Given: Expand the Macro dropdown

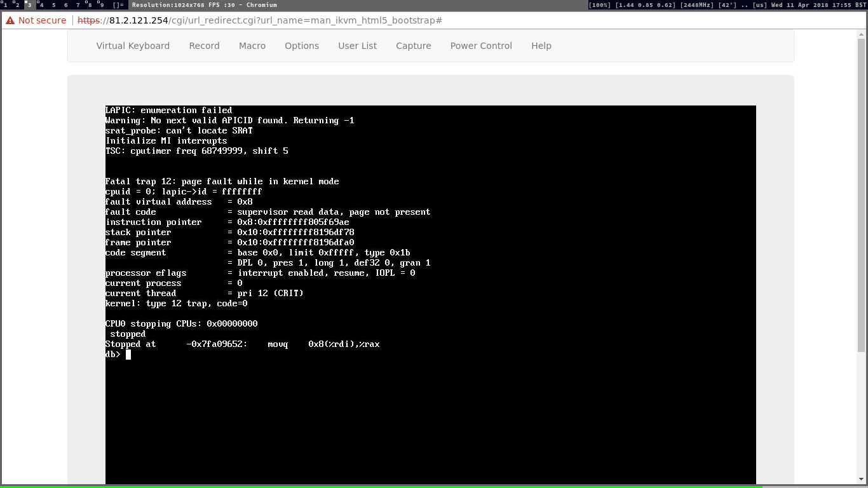Looking at the screenshot, I should tap(252, 46).
